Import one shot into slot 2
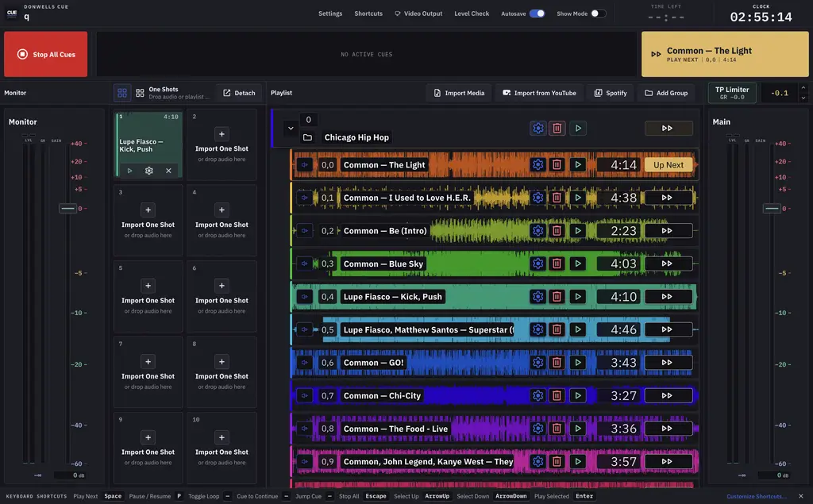This screenshot has width=813, height=504. pyautogui.click(x=222, y=134)
